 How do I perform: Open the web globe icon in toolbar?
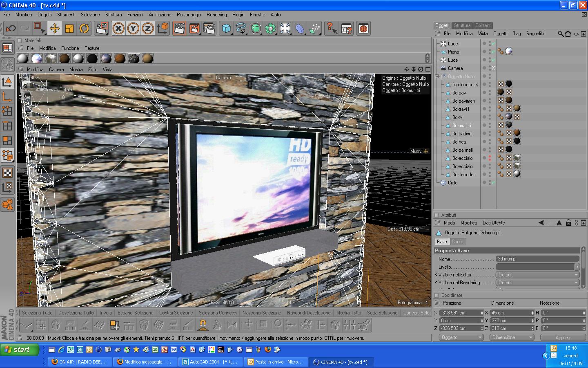(x=363, y=29)
